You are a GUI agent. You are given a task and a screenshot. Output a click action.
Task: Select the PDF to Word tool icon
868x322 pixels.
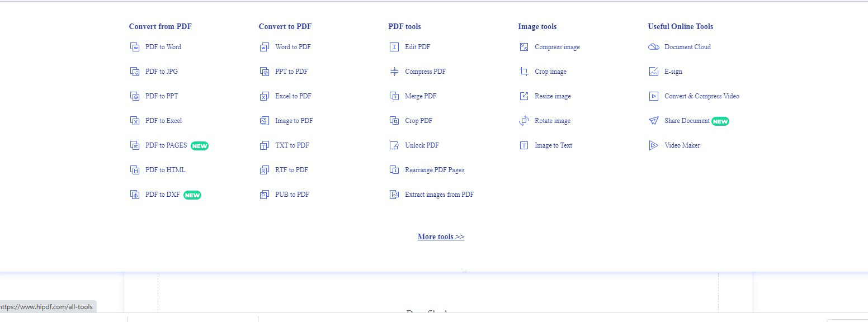(134, 47)
